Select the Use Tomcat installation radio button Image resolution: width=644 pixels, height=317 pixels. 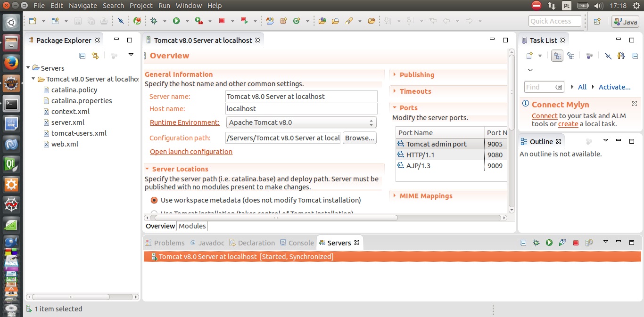[154, 213]
